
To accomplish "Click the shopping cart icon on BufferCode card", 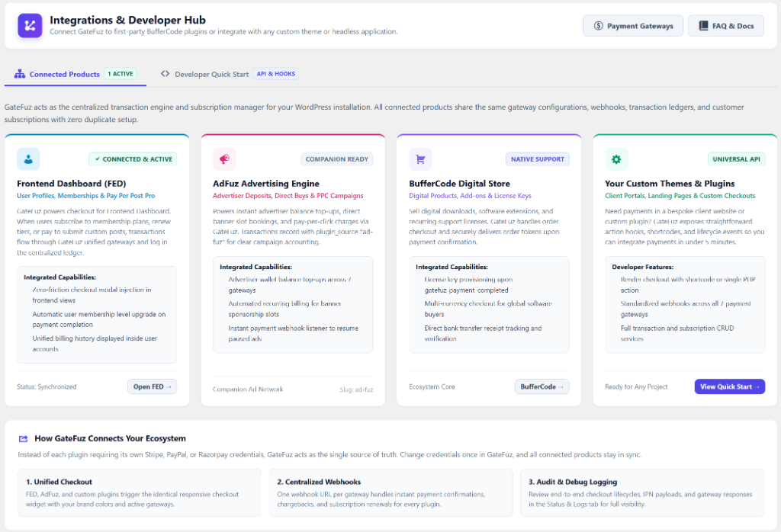I will [420, 159].
